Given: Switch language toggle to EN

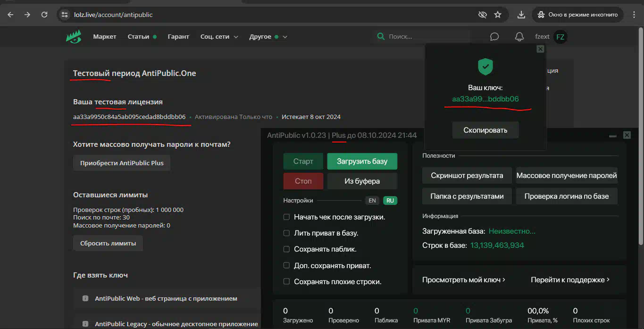Looking at the screenshot, I should 372,201.
